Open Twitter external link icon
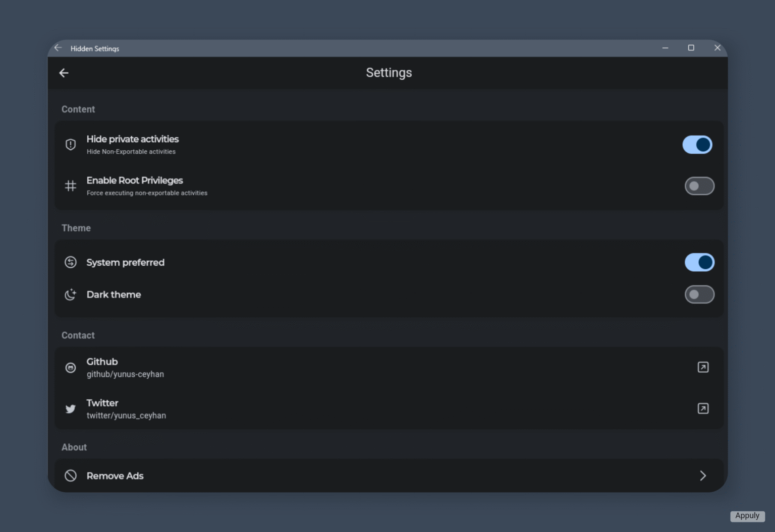775x532 pixels. coord(703,408)
